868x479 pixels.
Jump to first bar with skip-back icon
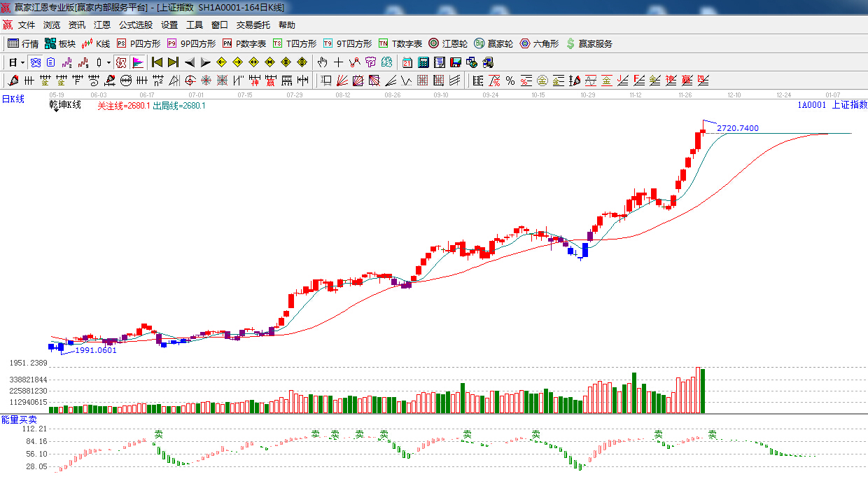coord(157,62)
